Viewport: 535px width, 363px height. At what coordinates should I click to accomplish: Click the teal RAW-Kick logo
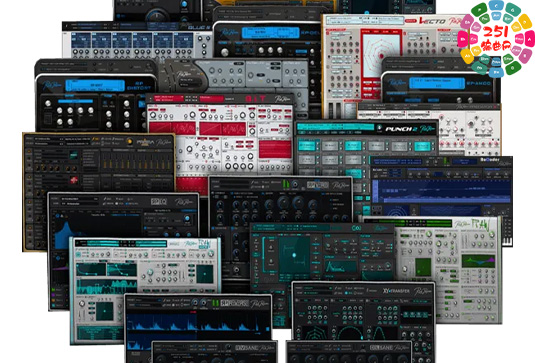click(x=204, y=244)
